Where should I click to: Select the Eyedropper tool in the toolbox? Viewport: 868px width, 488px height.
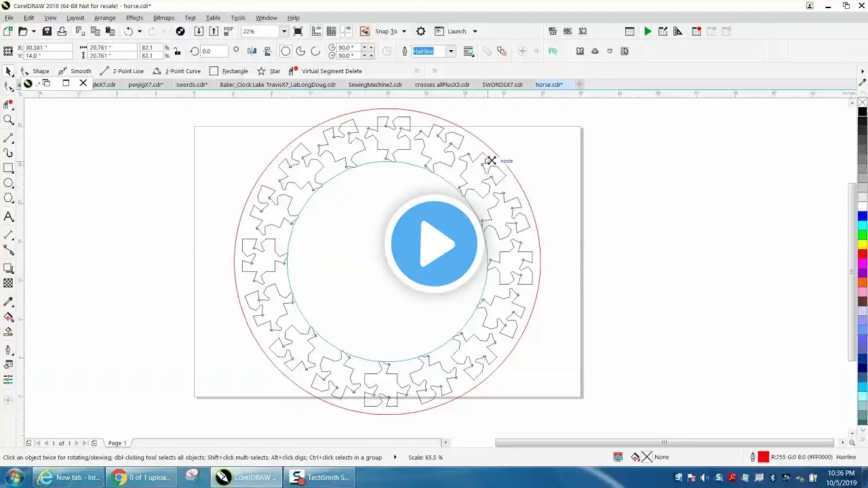point(9,302)
